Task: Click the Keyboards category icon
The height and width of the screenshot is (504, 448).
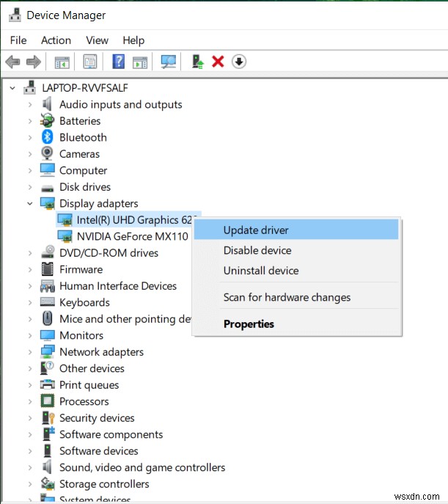Action: tap(48, 302)
